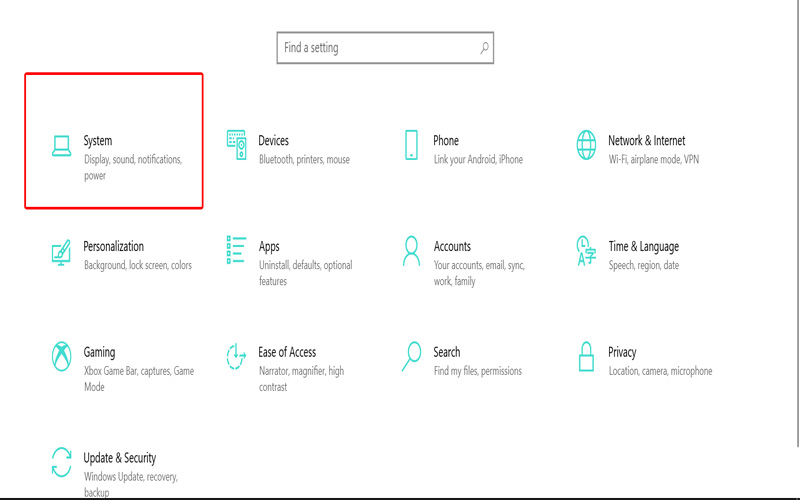Click the System laptop icon
The width and height of the screenshot is (800, 500).
pos(62,146)
